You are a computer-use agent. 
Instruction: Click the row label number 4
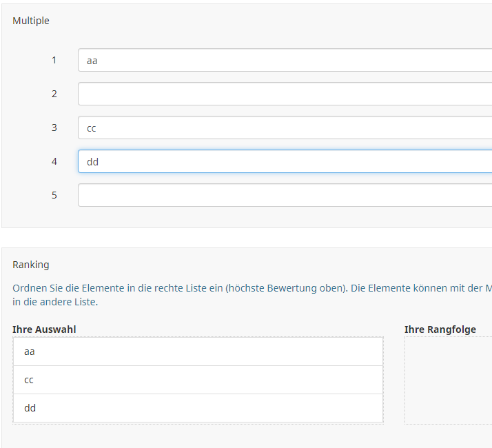coord(54,161)
